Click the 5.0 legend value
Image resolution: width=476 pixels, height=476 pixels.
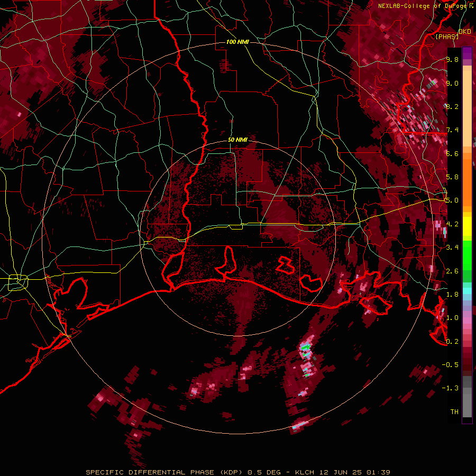pyautogui.click(x=452, y=200)
